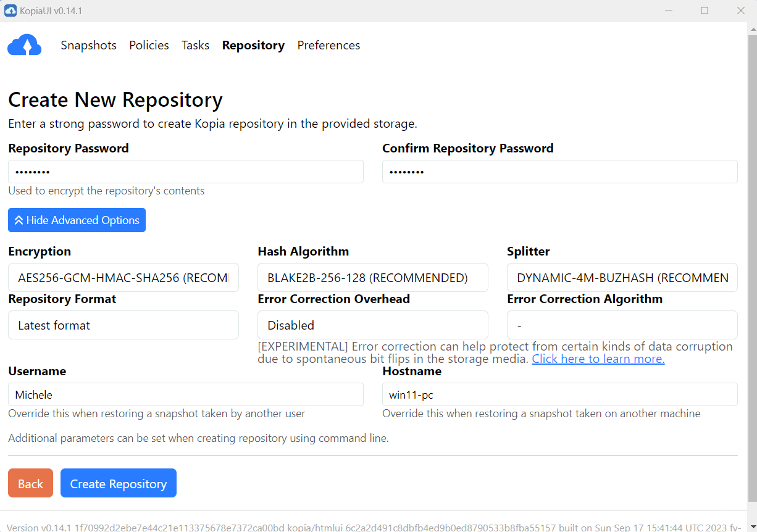Select the Repository tab
This screenshot has height=532, width=757.
[253, 45]
